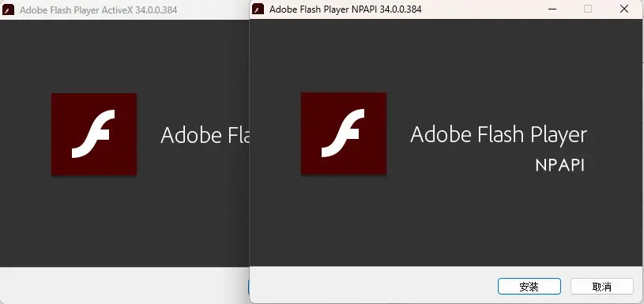
Task: Click the Adobe Flash Player heading in NPAPI window
Action: (x=499, y=135)
